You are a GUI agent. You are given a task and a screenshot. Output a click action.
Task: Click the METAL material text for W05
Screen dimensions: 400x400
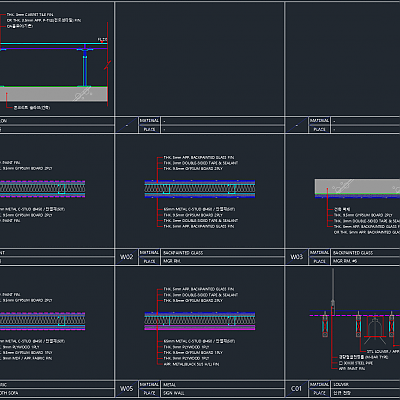169,385
